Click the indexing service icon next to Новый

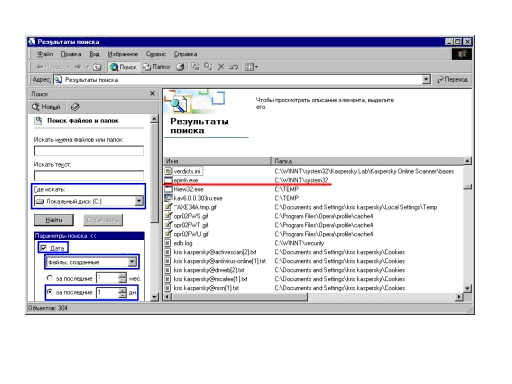75,107
